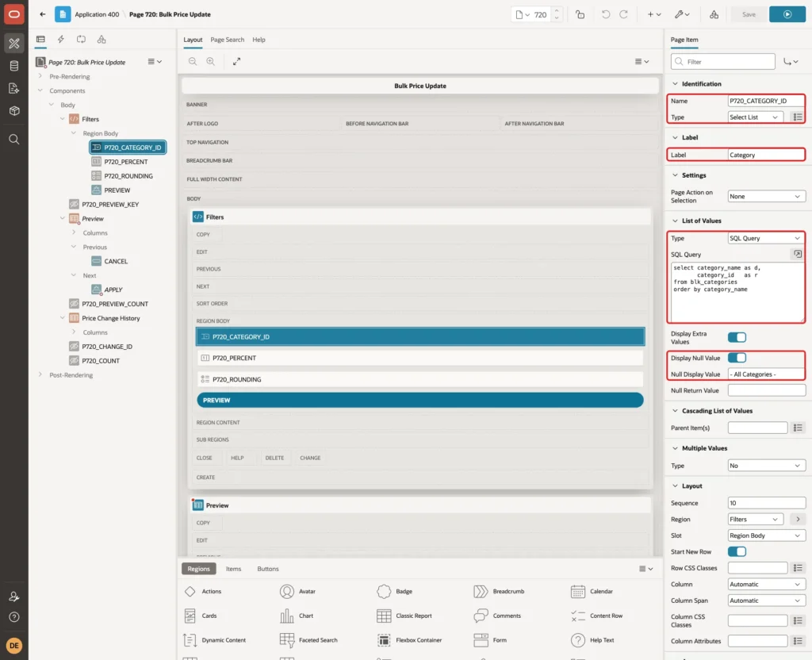Open the Layout tab

193,40
